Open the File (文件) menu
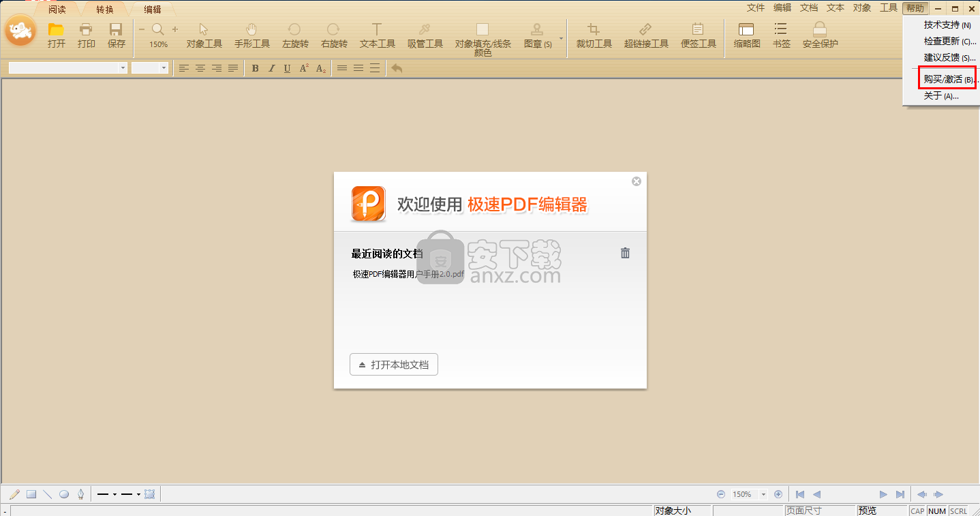Viewport: 980px width, 516px height. tap(756, 8)
